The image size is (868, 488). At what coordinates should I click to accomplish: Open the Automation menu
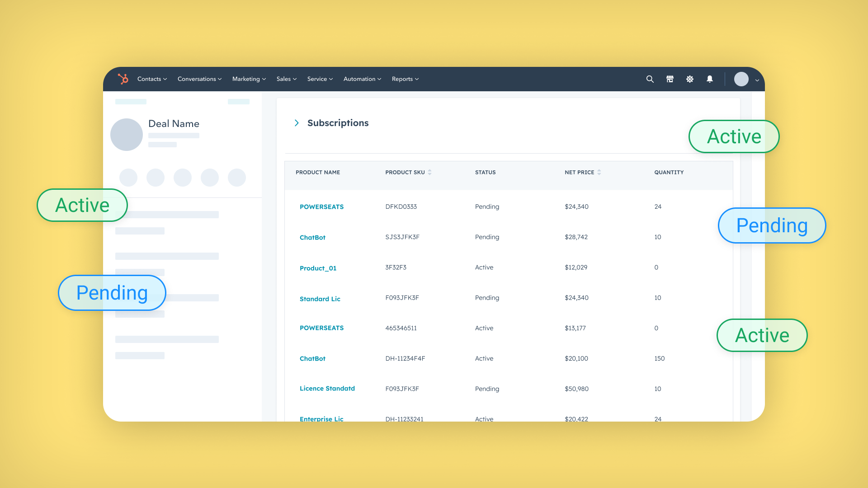362,79
